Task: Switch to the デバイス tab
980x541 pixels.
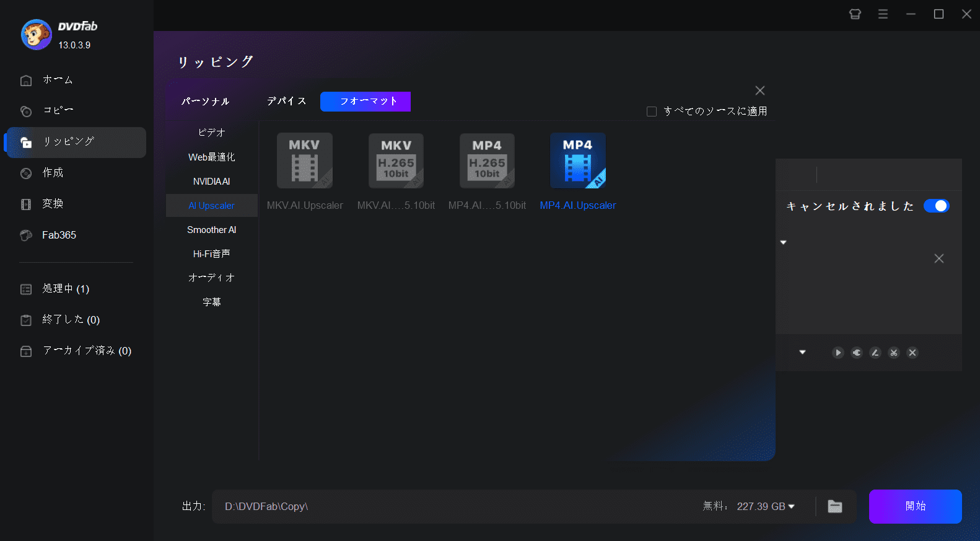Action: (x=287, y=101)
